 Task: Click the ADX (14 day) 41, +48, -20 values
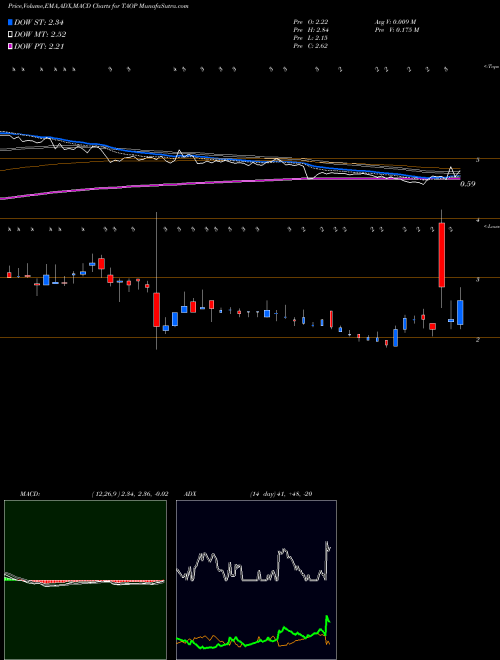tap(281, 494)
